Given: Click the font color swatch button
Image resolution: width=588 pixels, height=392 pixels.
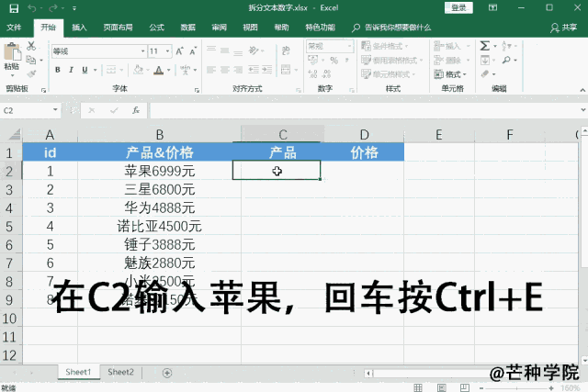Looking at the screenshot, I should 159,70.
